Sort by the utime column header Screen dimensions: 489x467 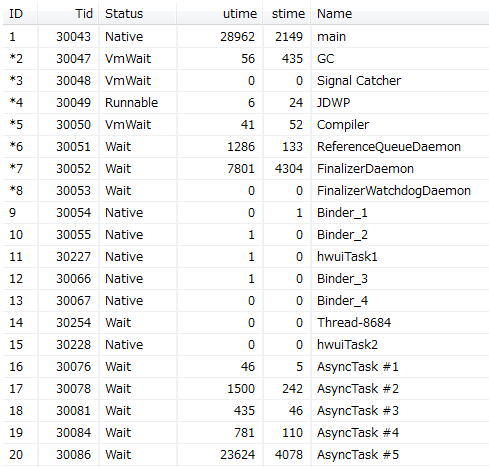[219, 13]
